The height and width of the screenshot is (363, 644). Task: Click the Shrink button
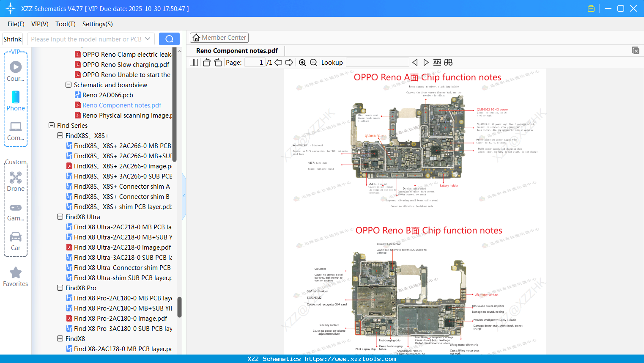(13, 39)
